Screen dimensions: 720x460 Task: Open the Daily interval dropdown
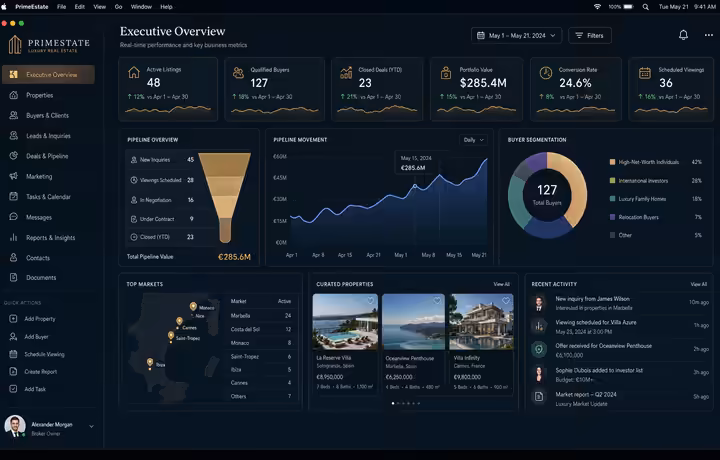click(473, 140)
